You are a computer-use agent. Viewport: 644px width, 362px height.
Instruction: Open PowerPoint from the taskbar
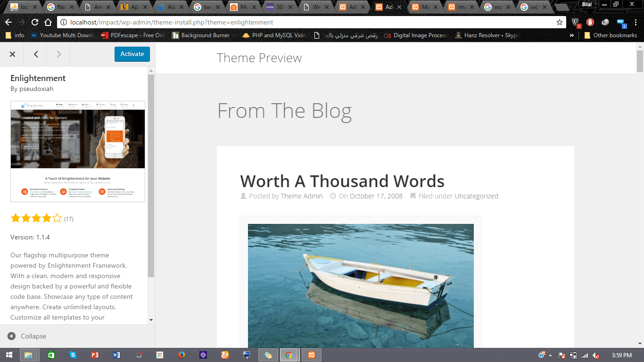point(94,354)
